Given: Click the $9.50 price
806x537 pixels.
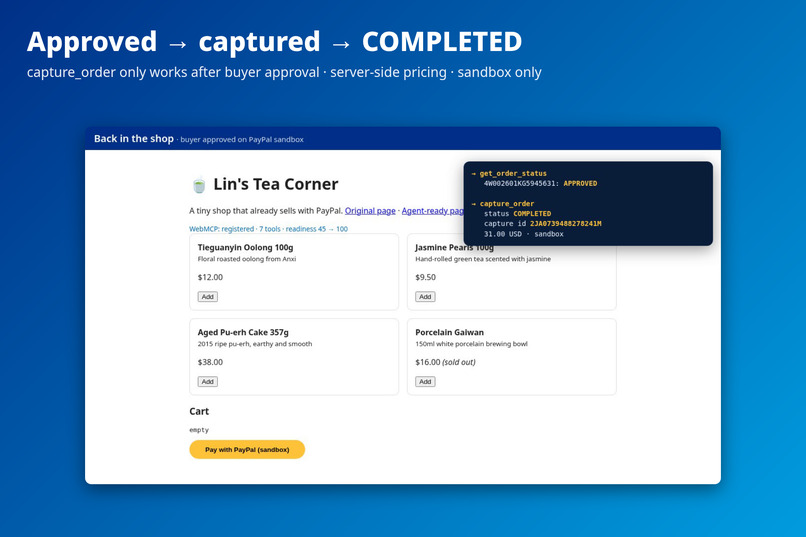Looking at the screenshot, I should coord(426,277).
